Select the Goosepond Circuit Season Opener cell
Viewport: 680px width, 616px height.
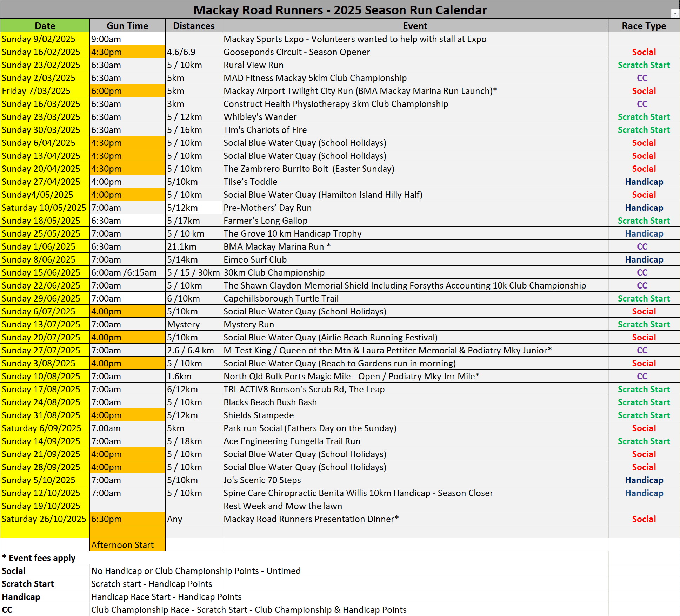click(415, 52)
